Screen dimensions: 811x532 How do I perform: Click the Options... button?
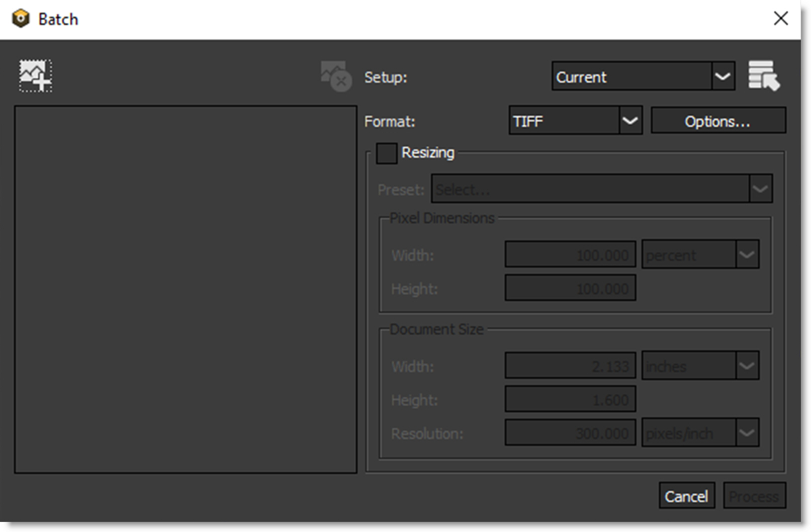click(x=717, y=121)
